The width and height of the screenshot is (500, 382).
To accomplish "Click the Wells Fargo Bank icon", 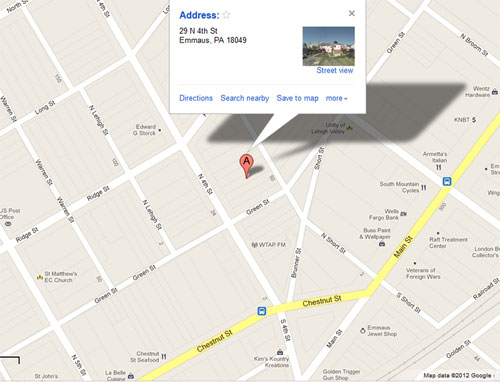I will click(403, 214).
